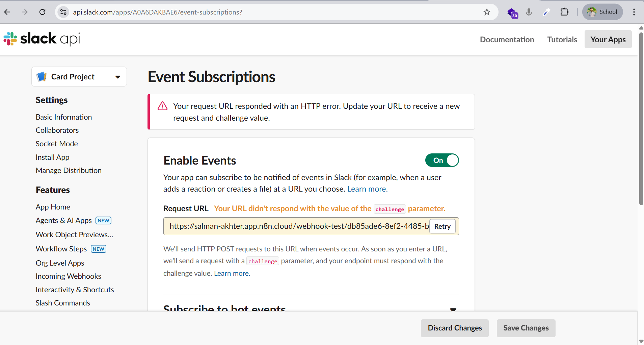Click into the Request URL field

(297, 226)
